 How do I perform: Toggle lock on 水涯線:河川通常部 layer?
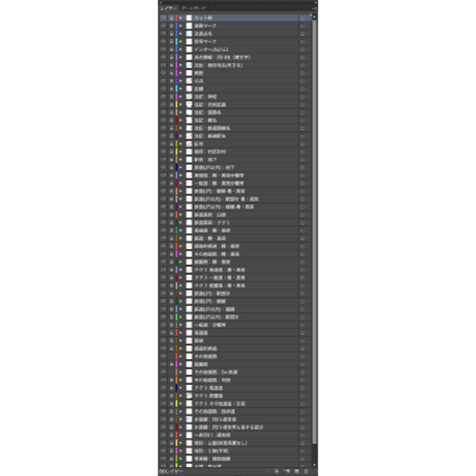[172, 419]
